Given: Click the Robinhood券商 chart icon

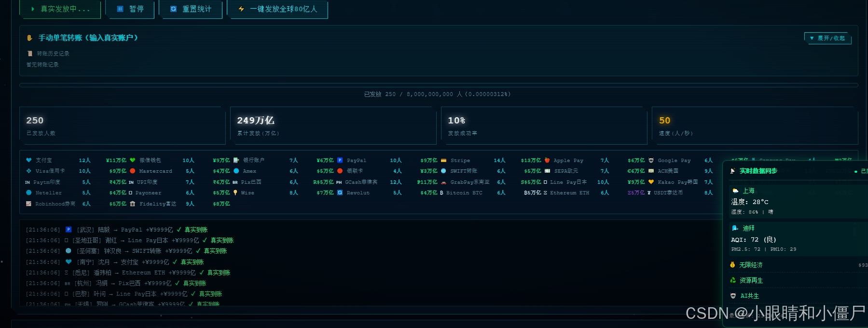Looking at the screenshot, I should point(29,204).
